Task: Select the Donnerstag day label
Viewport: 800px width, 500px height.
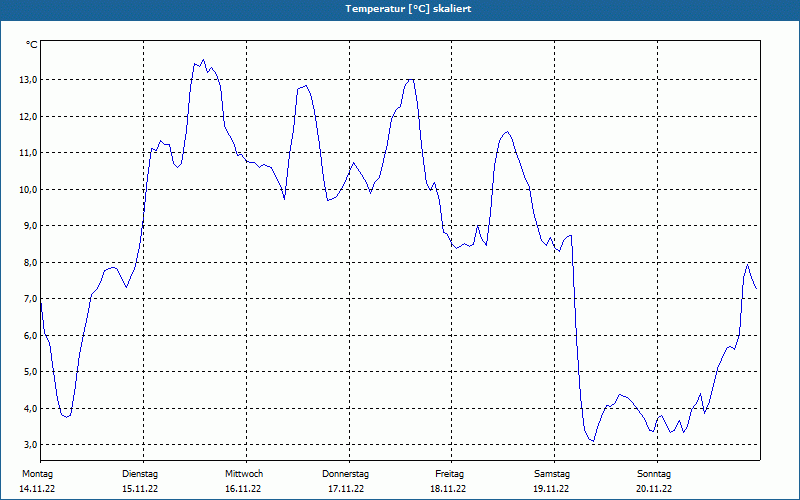Action: point(345,474)
